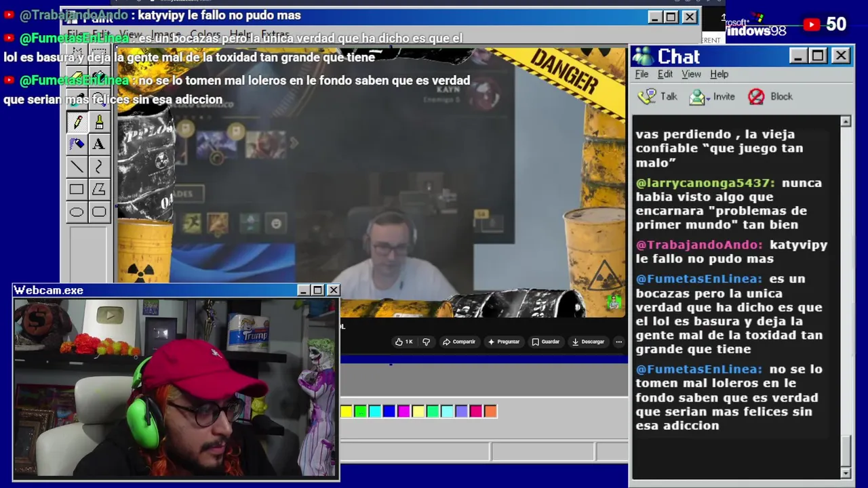Choose the Airbrush spray tool

[77, 144]
